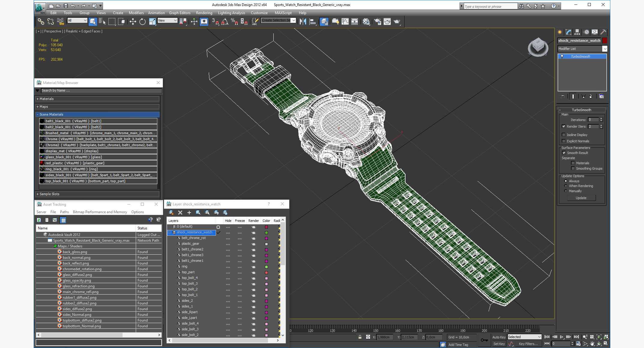Toggle the Auto Key button
The image size is (644, 348).
[499, 337]
